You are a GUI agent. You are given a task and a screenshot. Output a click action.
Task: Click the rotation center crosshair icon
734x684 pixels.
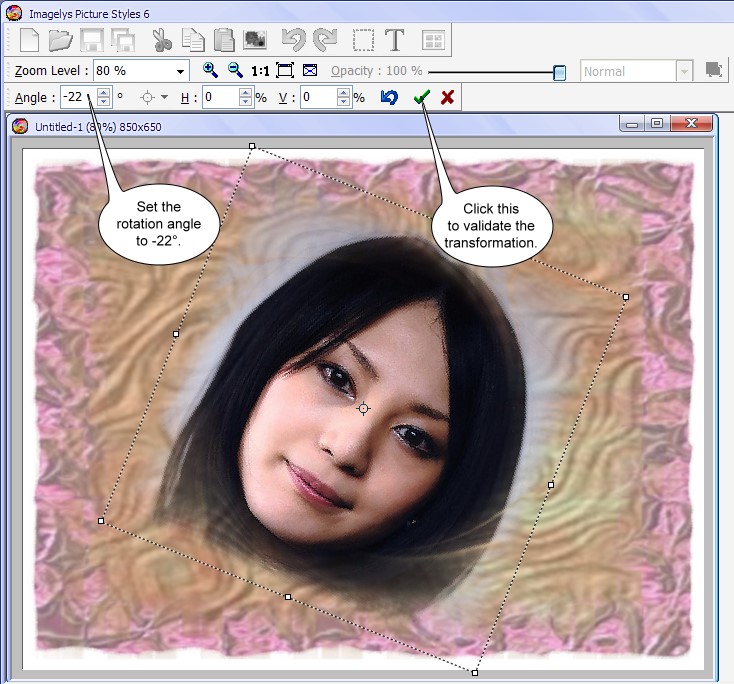coord(147,98)
